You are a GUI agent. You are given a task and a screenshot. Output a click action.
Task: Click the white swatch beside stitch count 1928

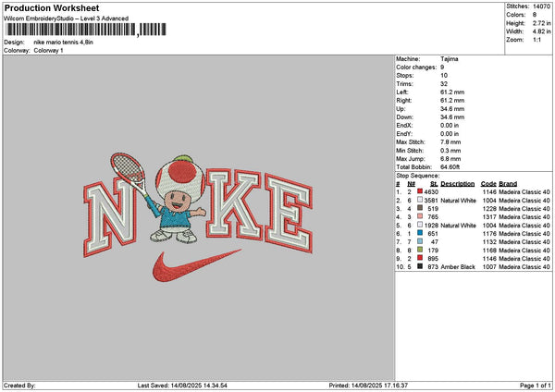coord(420,225)
